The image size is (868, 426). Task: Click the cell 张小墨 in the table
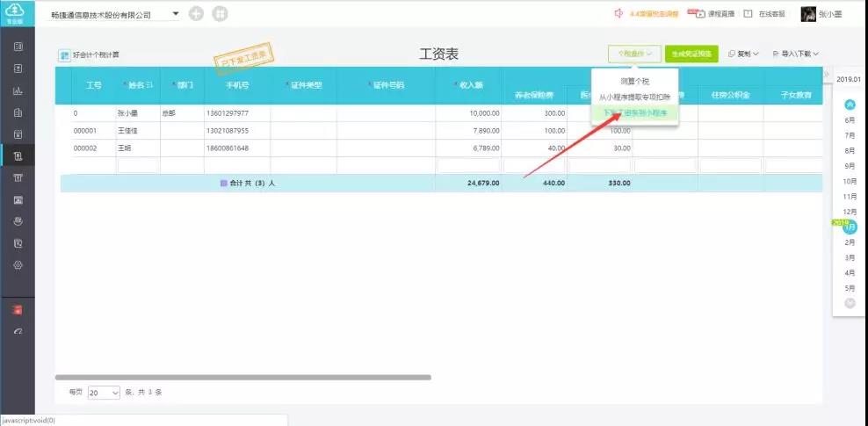[x=127, y=113]
